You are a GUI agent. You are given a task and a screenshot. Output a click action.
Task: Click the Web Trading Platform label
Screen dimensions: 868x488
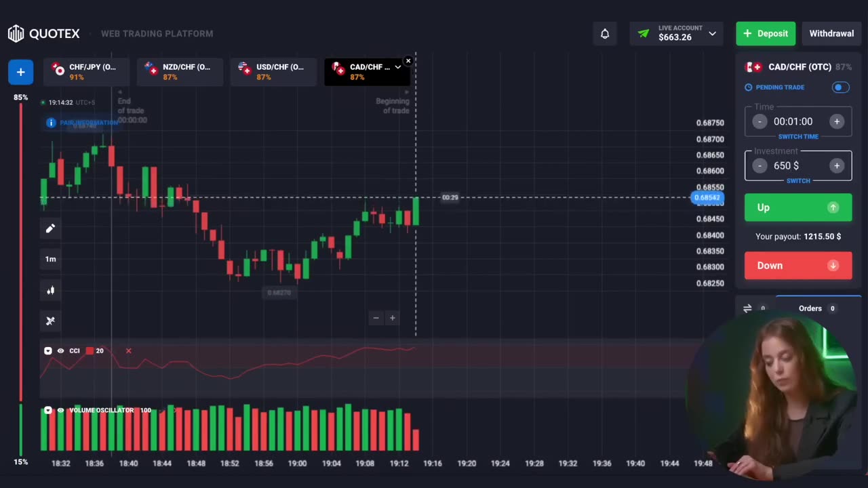157,33
